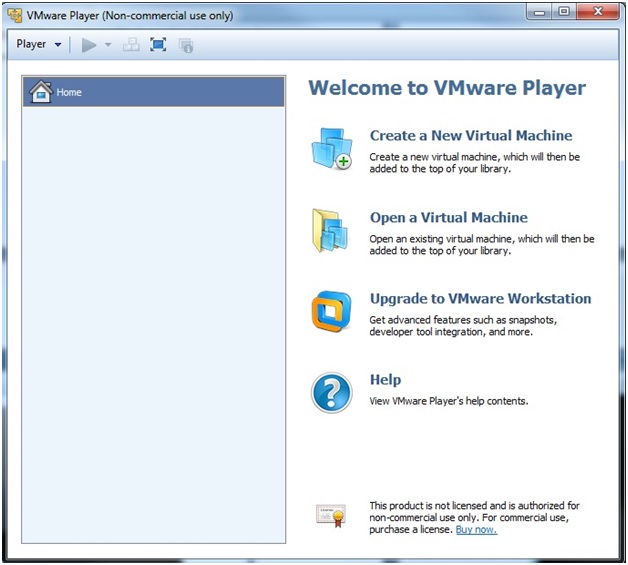Viewport: 628px width, 565px height.
Task: Follow the Buy now link
Action: [x=476, y=530]
